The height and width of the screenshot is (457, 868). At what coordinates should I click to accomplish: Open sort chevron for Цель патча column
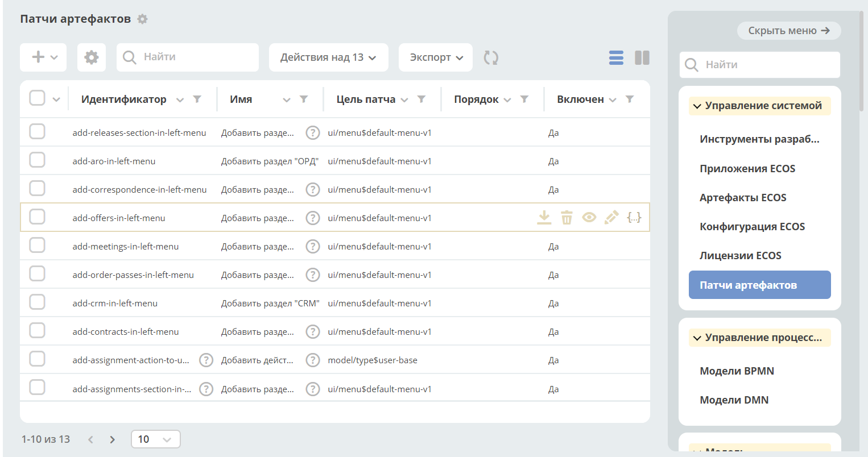[x=404, y=100]
